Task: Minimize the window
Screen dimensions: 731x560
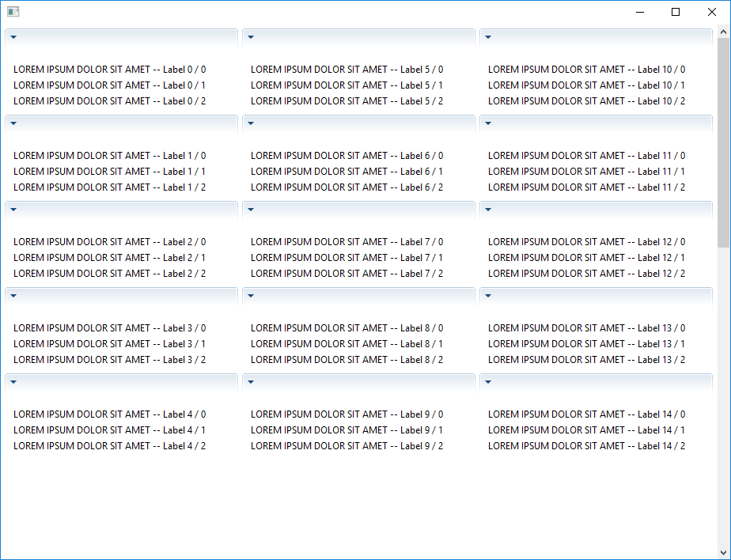Action: coord(640,12)
